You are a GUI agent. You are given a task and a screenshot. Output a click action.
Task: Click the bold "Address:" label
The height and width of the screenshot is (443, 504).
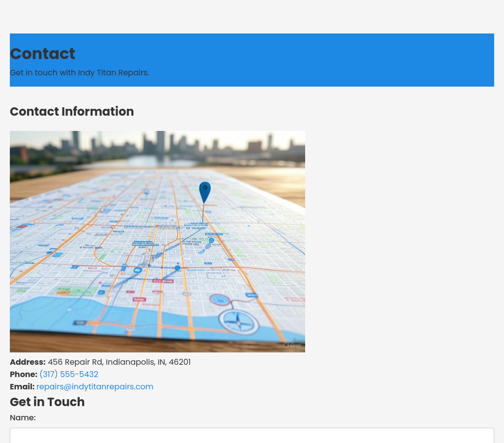coord(28,362)
